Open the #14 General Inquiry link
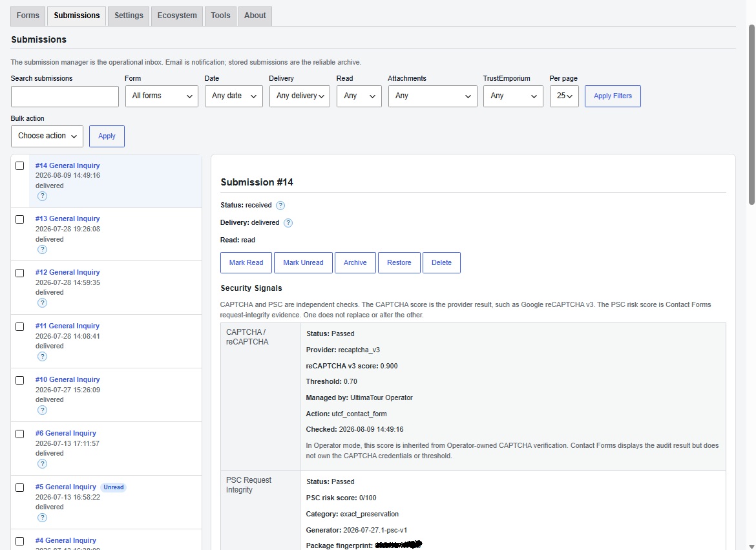Image resolution: width=756 pixels, height=550 pixels. [x=67, y=165]
